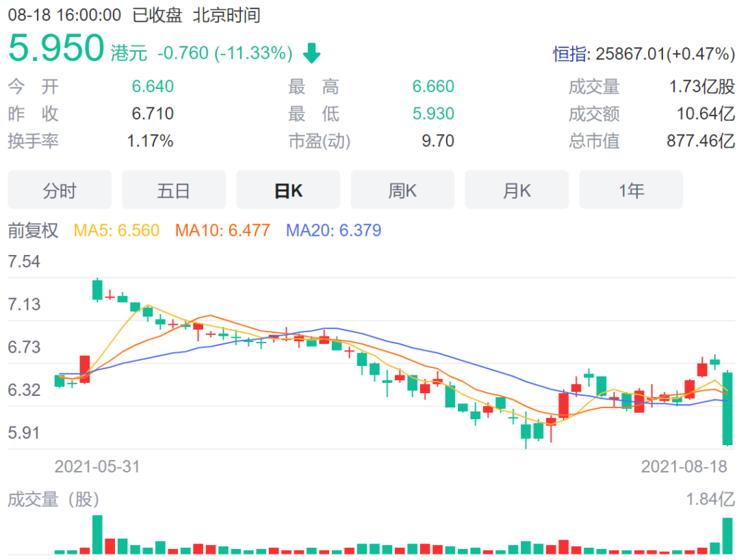Screen dimensions: 739x560
Task: Switch to the 分时 chart tab
Action: (60, 190)
